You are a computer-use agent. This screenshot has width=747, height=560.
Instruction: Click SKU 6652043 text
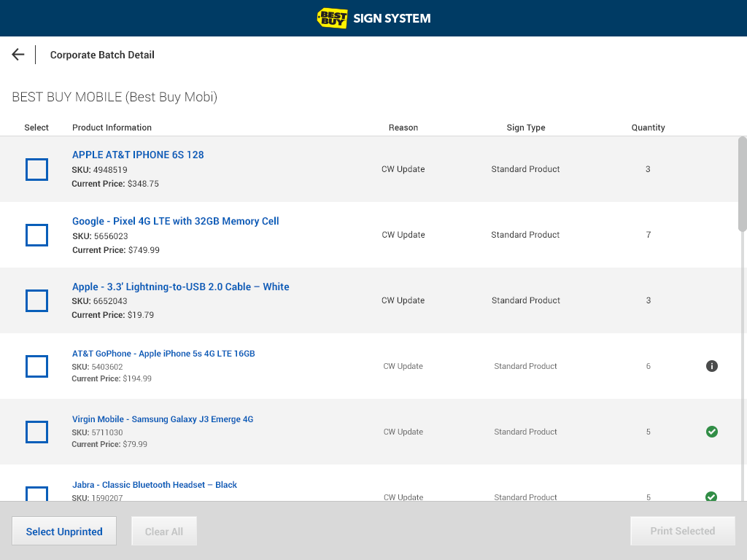99,301
